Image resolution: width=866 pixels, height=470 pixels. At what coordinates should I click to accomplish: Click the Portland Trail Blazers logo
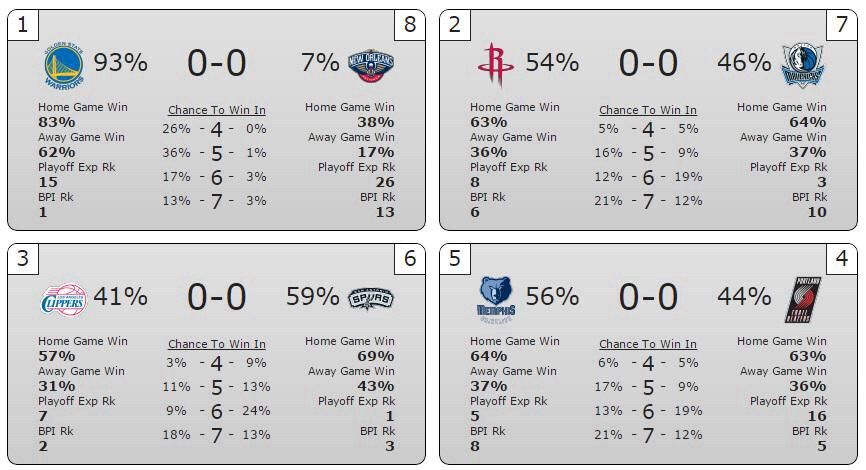click(803, 300)
